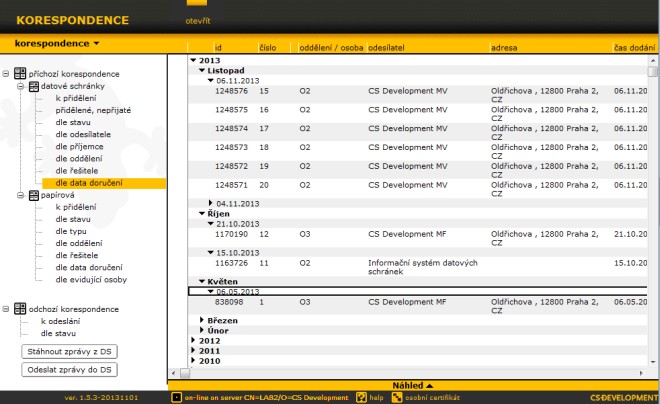Image resolution: width=660 pixels, height=404 pixels.
Task: Expand the Březen month group
Action: pos(202,320)
